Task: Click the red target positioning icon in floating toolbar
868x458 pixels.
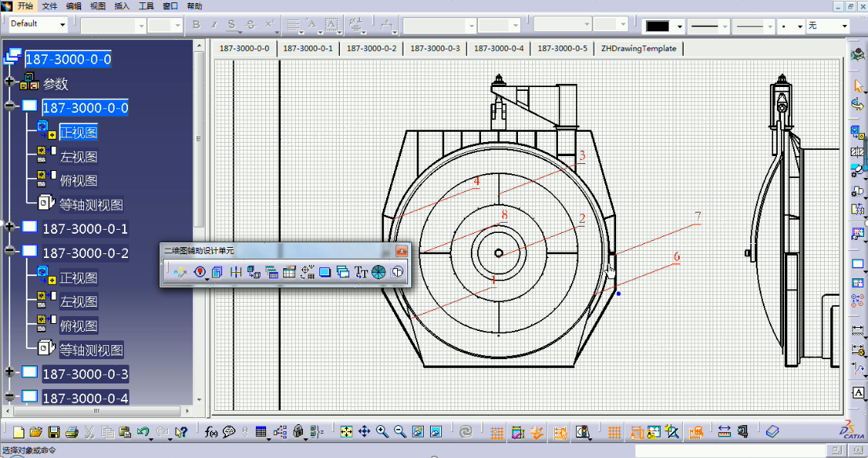Action: click(x=199, y=272)
